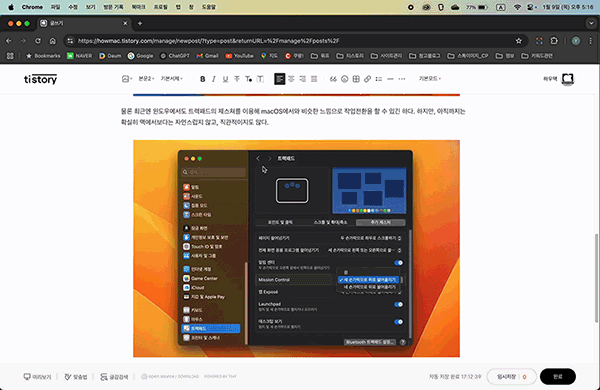
Task: Open the 워드 bookmarks folder
Action: click(320, 56)
